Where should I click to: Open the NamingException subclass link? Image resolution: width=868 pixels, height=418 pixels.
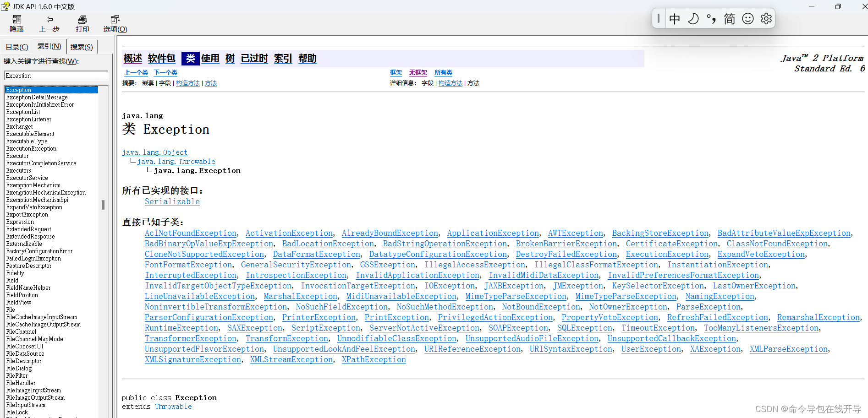point(720,296)
